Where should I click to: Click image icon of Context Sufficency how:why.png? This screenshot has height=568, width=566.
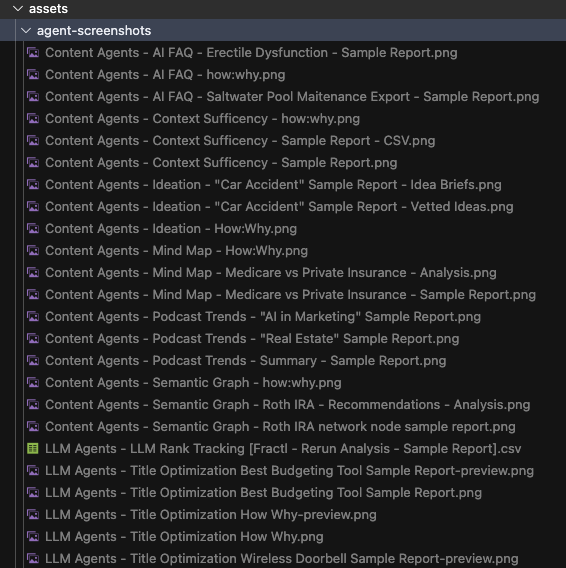pyautogui.click(x=33, y=119)
